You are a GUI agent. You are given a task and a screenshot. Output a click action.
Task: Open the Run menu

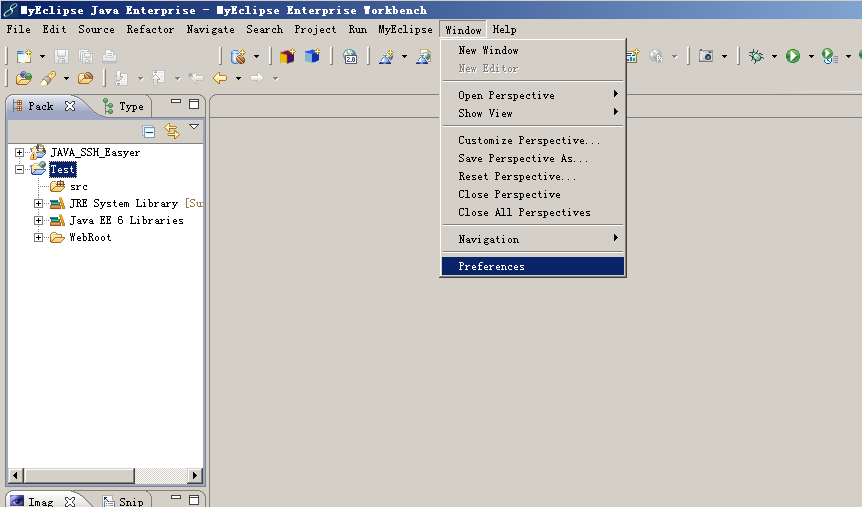point(358,29)
